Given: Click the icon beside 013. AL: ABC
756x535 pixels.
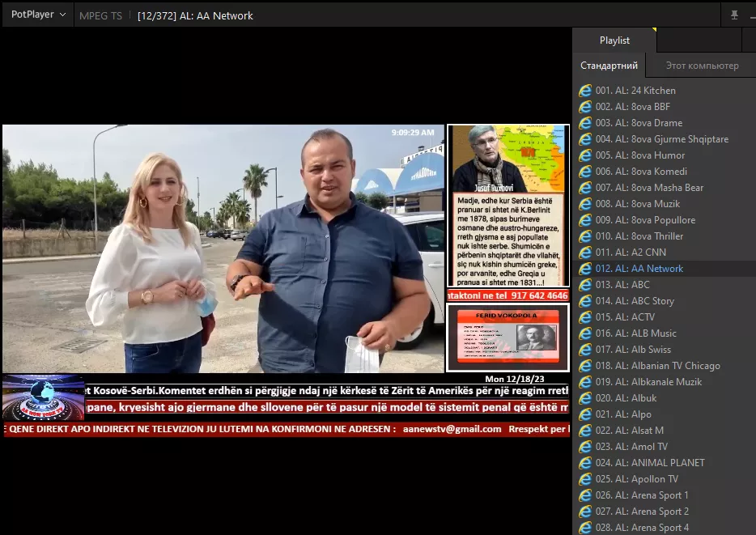Looking at the screenshot, I should tap(585, 285).
